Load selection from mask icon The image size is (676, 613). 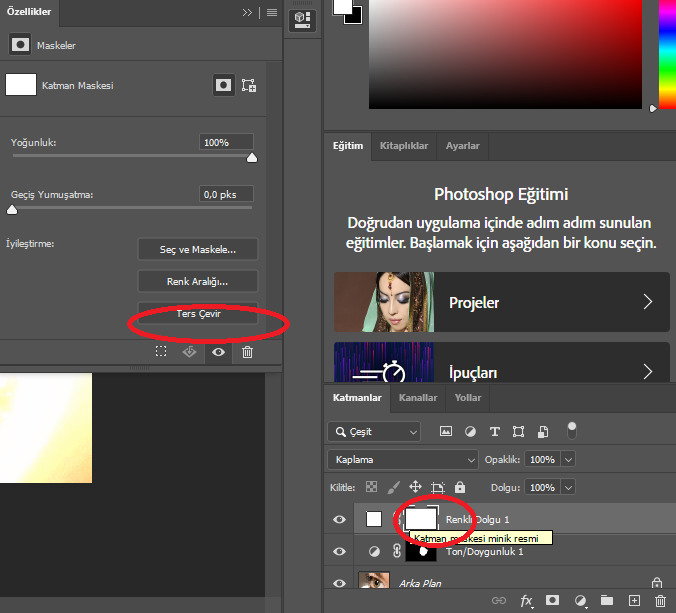pyautogui.click(x=161, y=351)
